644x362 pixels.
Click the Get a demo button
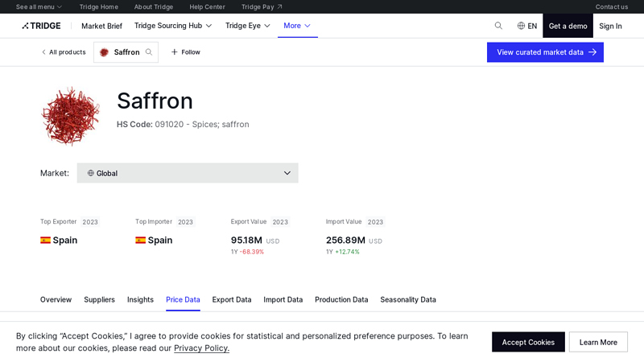[568, 26]
